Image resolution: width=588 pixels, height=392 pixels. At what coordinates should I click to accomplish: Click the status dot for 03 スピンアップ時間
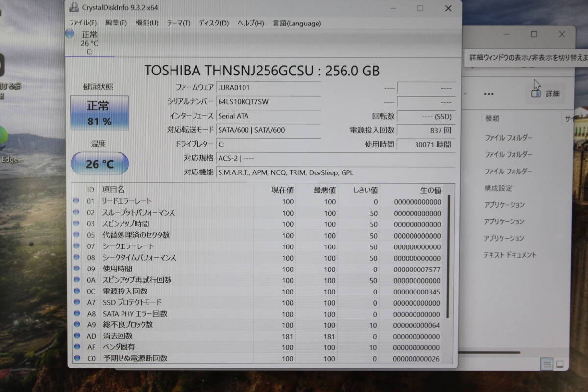(x=76, y=223)
